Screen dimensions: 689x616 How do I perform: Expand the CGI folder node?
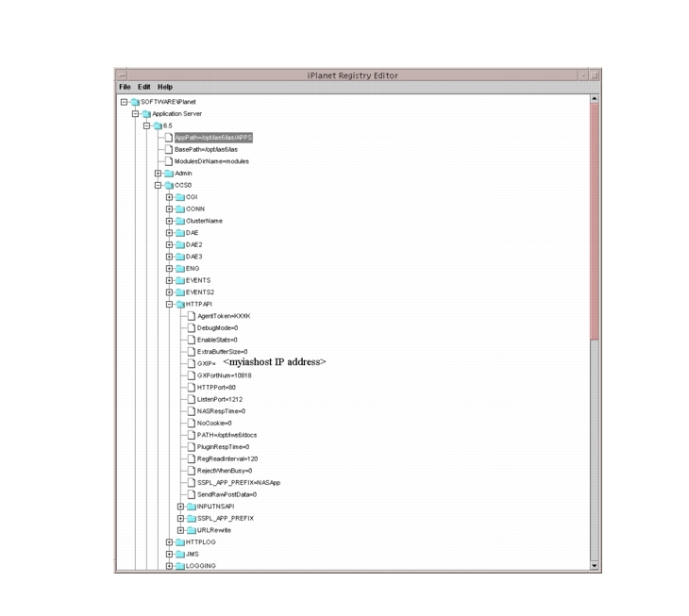[169, 197]
